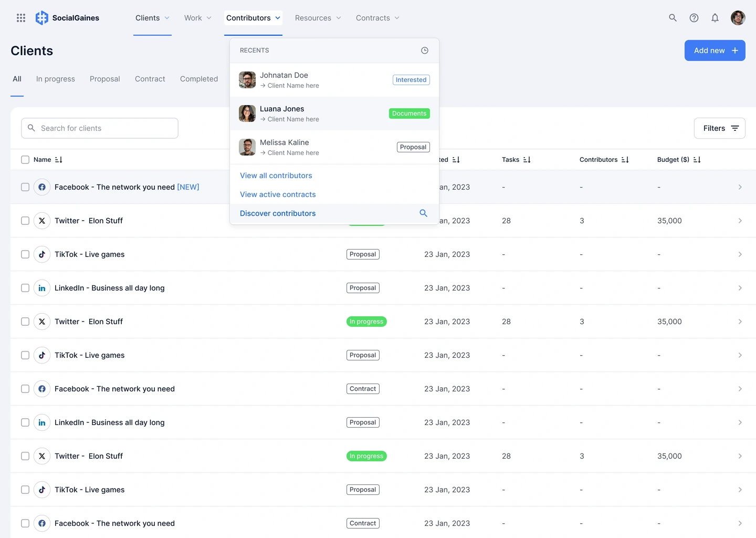This screenshot has height=538, width=756.
Task: Select the last visible Facebook row checkbox
Action: pos(25,523)
